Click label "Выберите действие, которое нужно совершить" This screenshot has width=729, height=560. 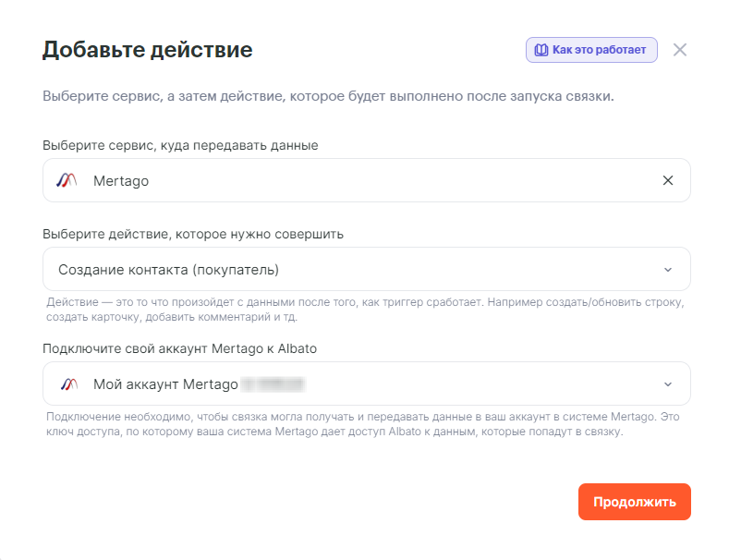tap(193, 234)
